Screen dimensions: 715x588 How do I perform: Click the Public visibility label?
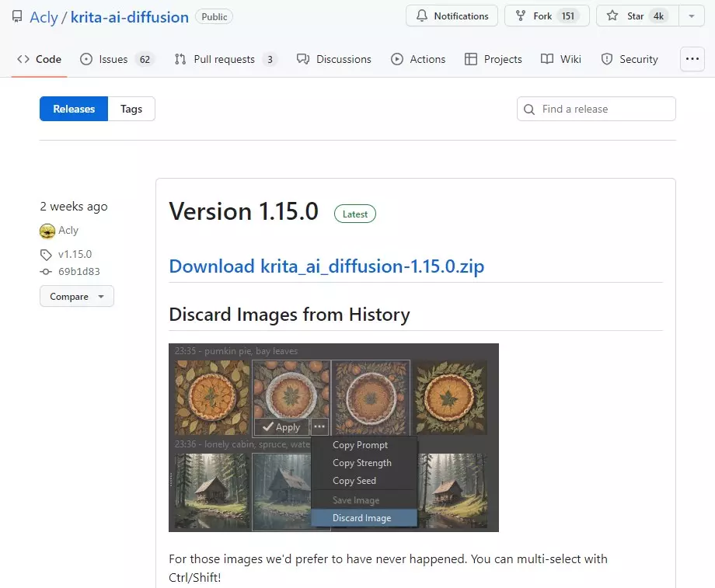click(214, 17)
